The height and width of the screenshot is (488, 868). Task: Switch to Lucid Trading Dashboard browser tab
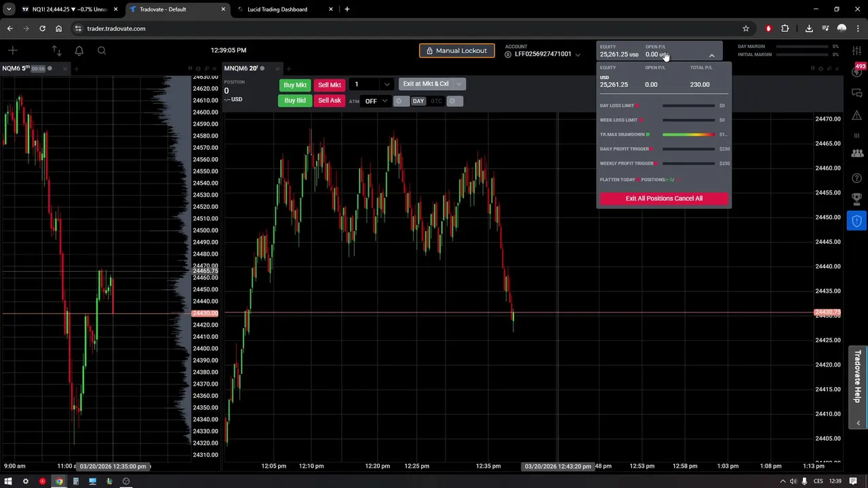click(283, 9)
